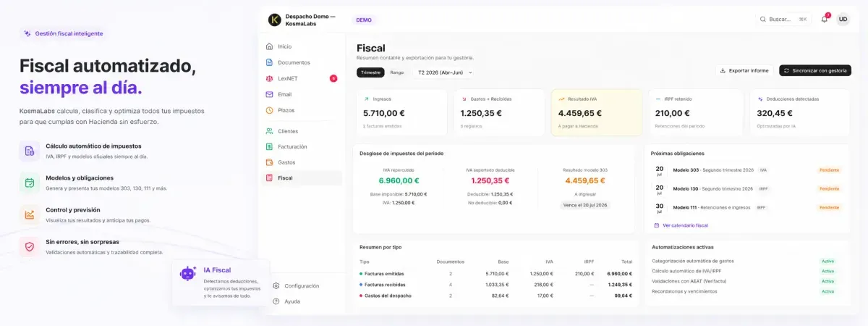Click the Resultado IVA trend icon
The height and width of the screenshot is (326, 868).
(x=562, y=99)
